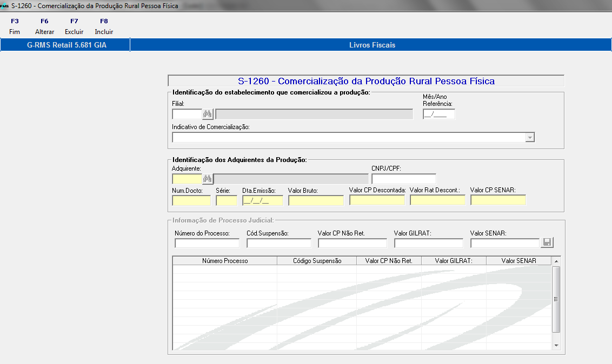Viewport: 612px width, 364px height.
Task: Focus the Valor CP Não Ret. input field
Action: [352, 243]
